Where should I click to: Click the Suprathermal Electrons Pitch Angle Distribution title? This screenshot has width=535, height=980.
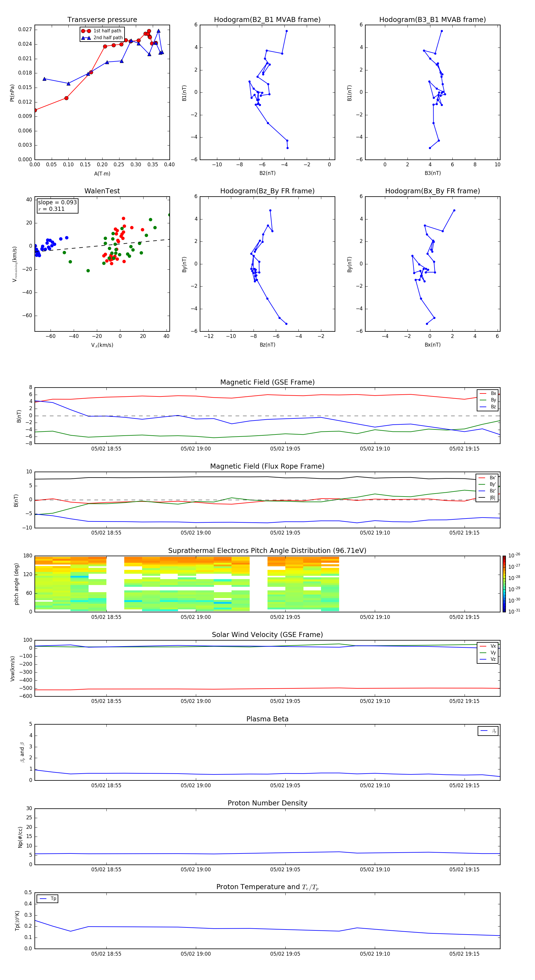[267, 551]
